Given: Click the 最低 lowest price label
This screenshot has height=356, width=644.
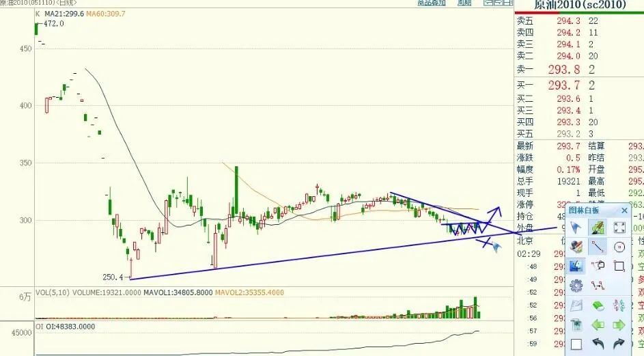Looking at the screenshot, I should click(x=596, y=193).
